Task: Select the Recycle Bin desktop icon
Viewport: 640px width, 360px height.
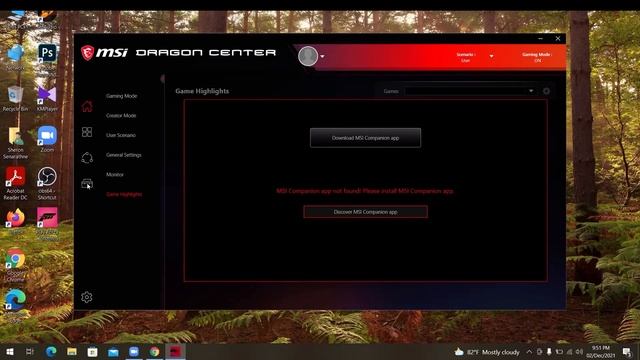Action: point(16,98)
